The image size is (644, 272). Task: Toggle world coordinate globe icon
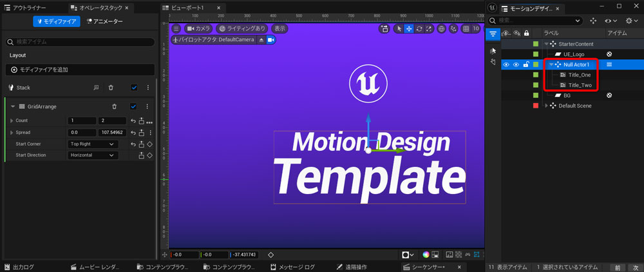442,29
